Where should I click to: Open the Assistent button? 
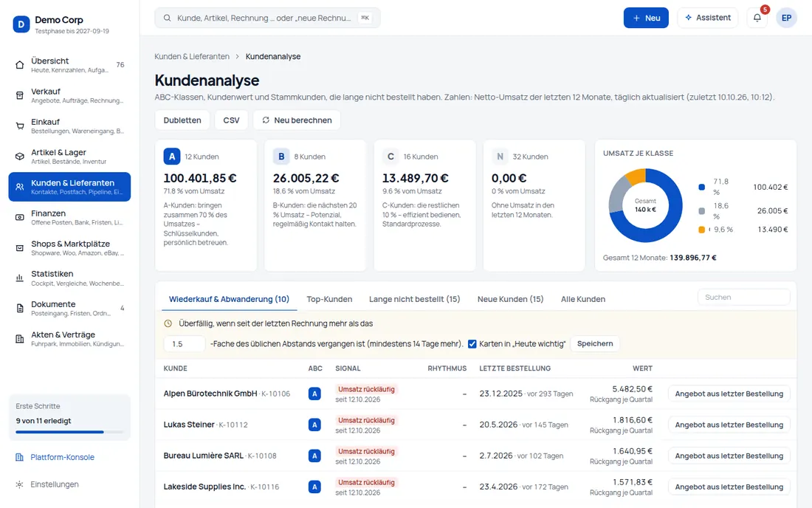point(707,18)
